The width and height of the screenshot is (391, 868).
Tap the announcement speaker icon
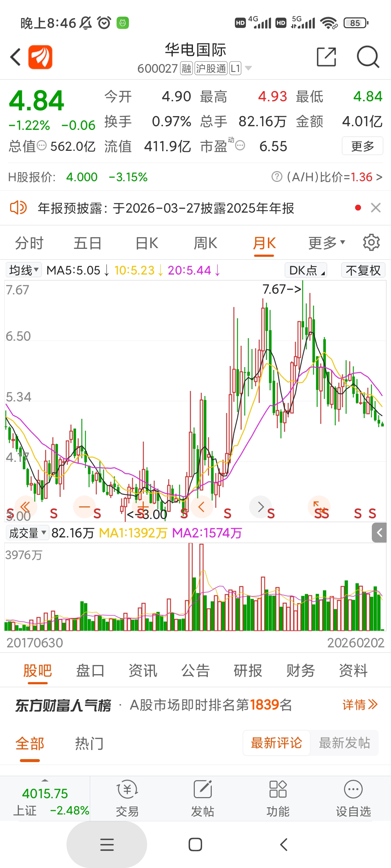[18, 208]
